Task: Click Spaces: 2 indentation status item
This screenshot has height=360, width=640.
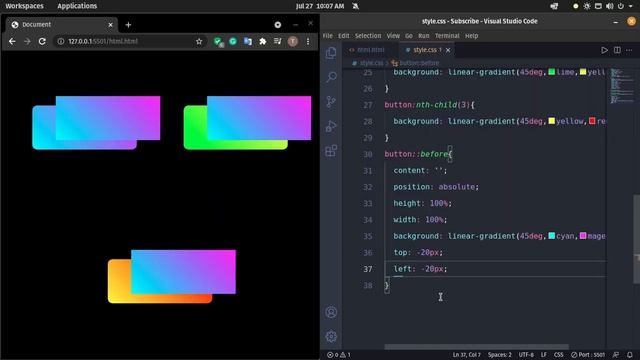Action: pyautogui.click(x=500, y=355)
